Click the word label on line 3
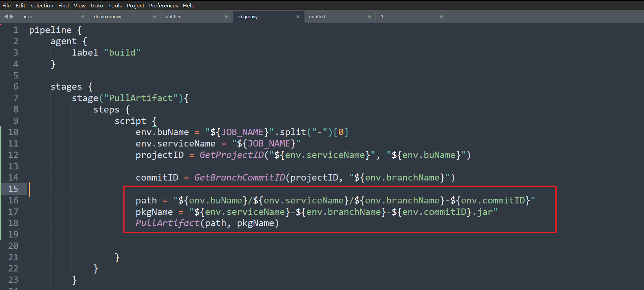Image resolution: width=644 pixels, height=290 pixels. coord(85,53)
